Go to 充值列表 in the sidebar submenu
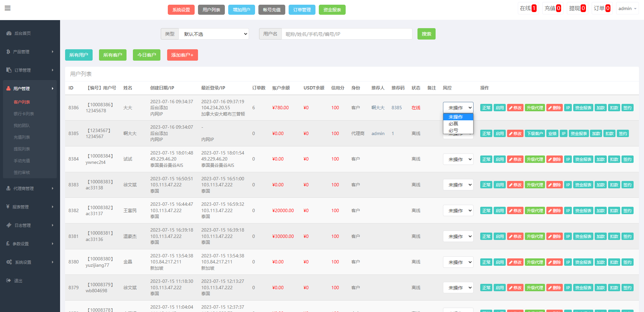 click(x=22, y=137)
